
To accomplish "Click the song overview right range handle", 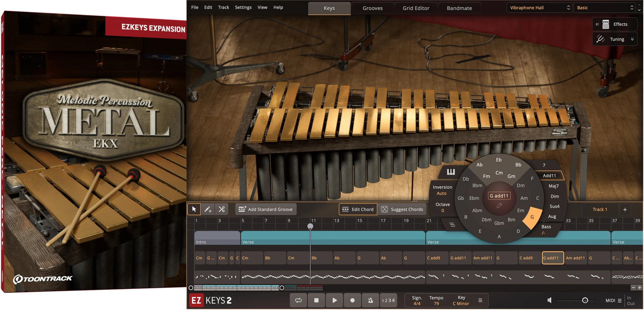I will 282,288.
